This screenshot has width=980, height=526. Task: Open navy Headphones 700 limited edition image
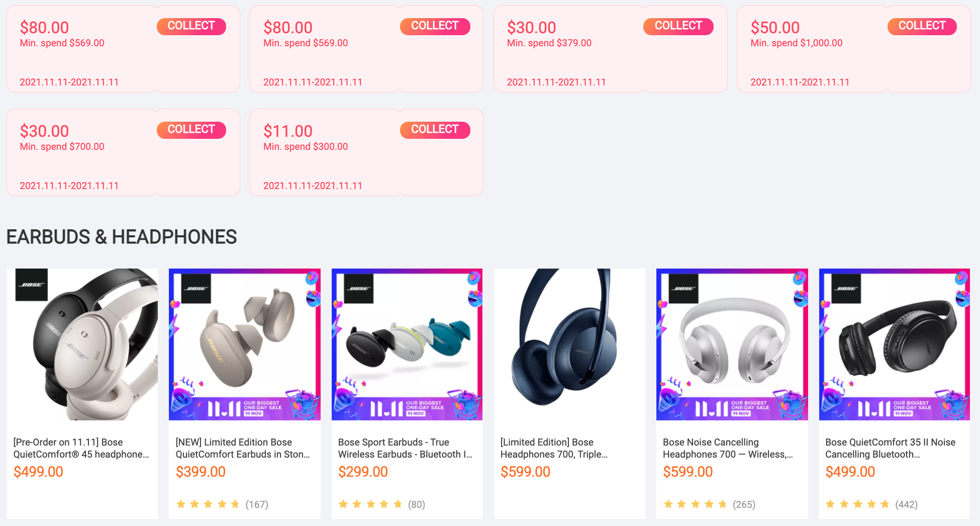point(569,344)
